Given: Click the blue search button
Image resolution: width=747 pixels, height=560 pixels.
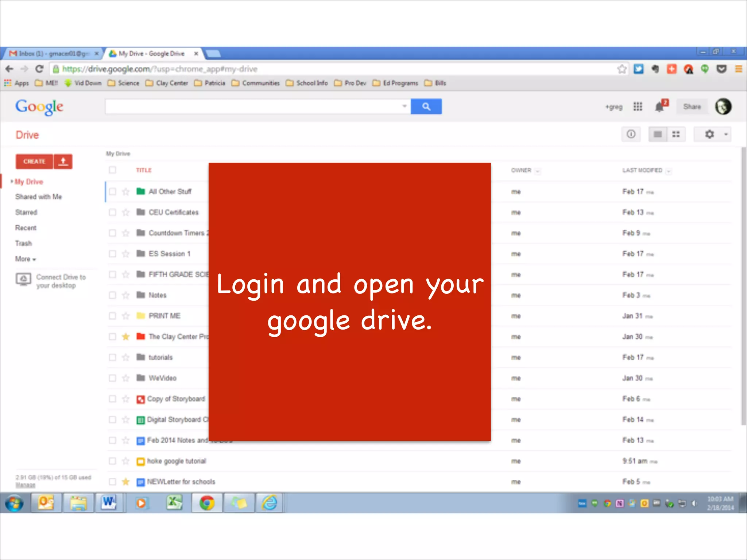Looking at the screenshot, I should [x=426, y=106].
